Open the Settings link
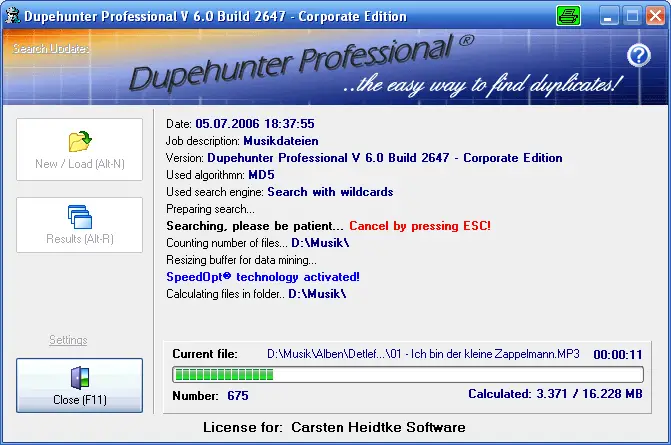 (x=68, y=340)
